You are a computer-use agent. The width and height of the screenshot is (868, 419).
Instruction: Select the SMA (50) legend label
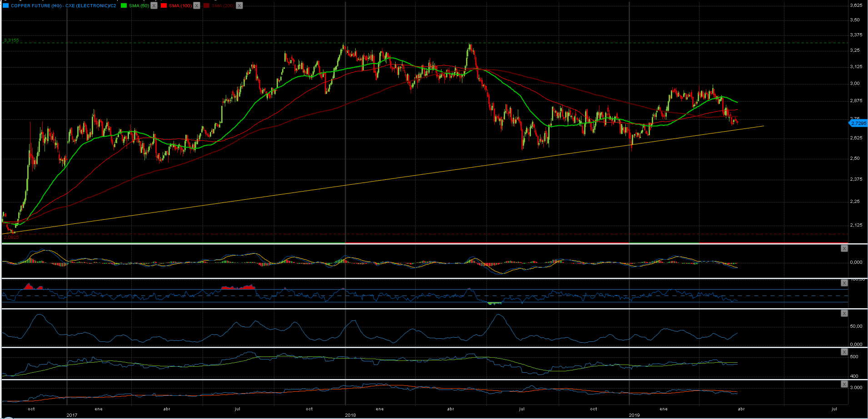pyautogui.click(x=139, y=6)
